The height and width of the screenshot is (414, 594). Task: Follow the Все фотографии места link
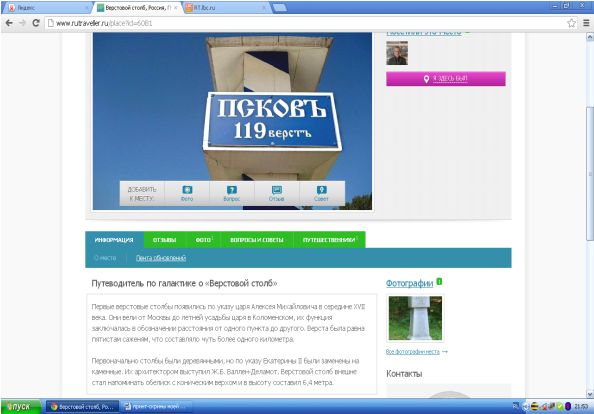click(413, 352)
